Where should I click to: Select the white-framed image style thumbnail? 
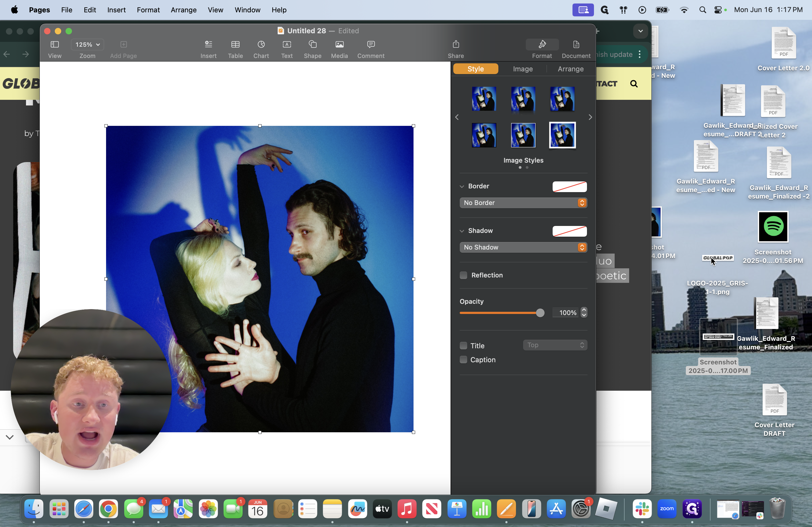click(562, 135)
